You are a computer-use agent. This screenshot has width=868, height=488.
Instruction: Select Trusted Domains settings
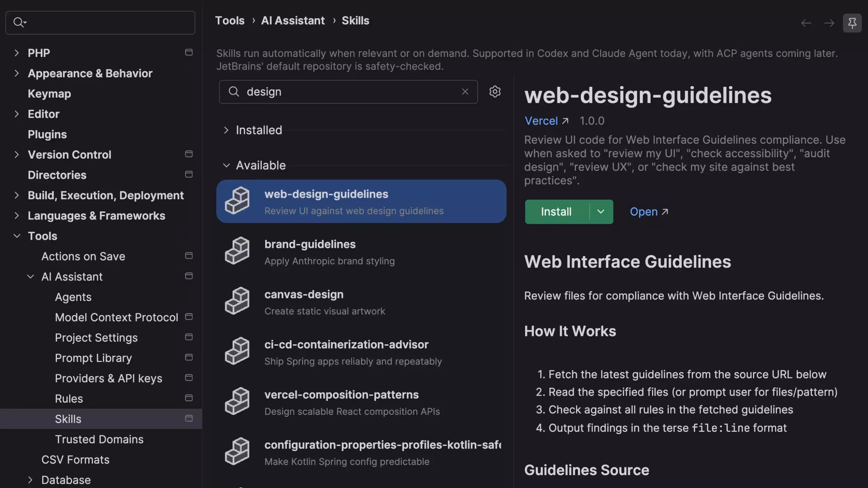point(99,439)
